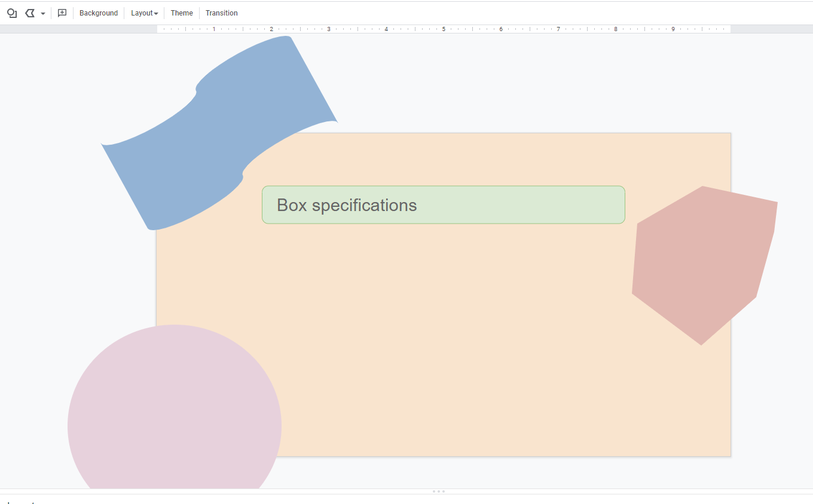Image resolution: width=813 pixels, height=504 pixels.
Task: Click the ruler at the 1 mark
Action: (x=214, y=29)
